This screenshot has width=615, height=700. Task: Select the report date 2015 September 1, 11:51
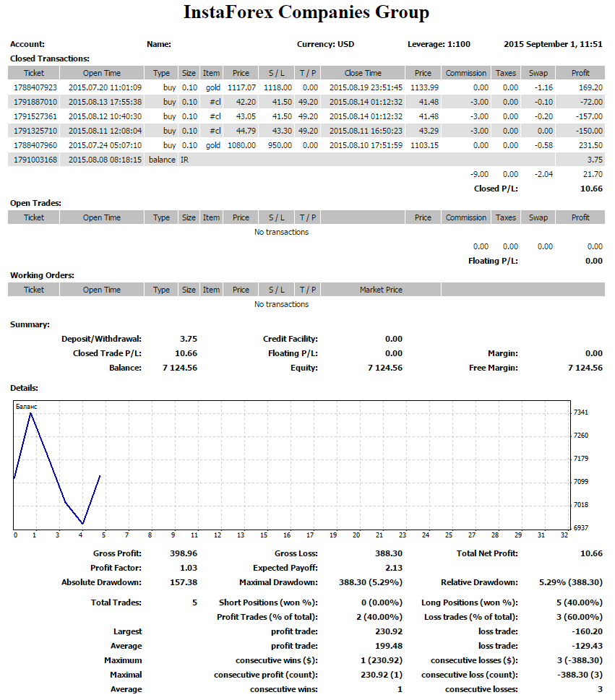coord(554,44)
